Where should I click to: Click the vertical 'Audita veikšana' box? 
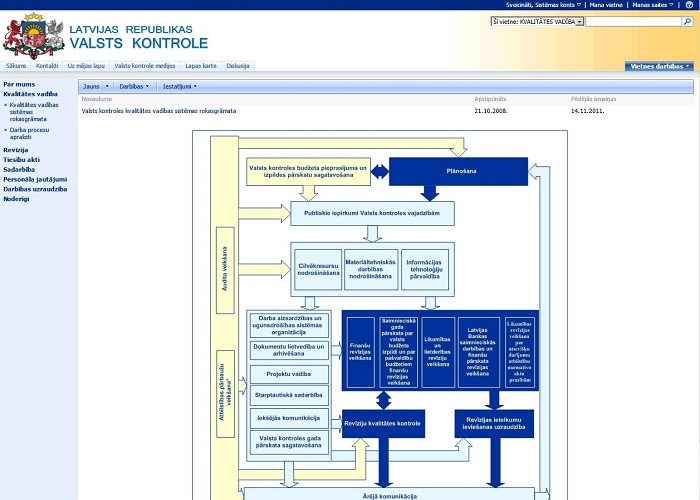click(225, 270)
